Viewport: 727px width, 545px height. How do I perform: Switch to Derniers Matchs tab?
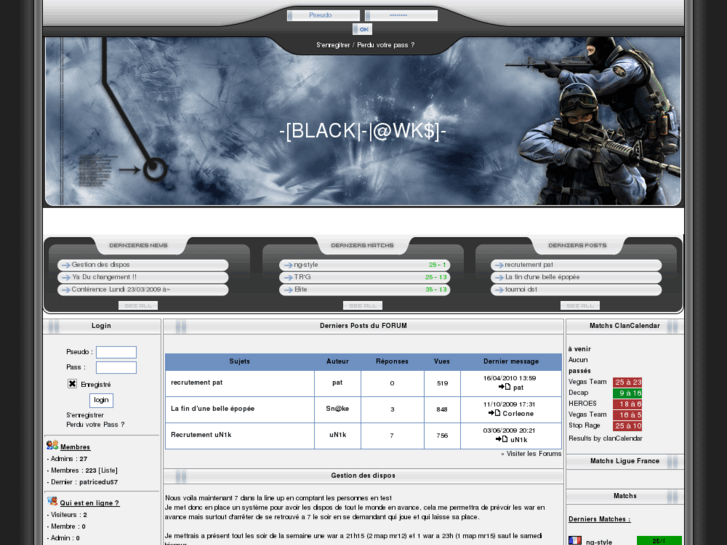[x=362, y=245]
